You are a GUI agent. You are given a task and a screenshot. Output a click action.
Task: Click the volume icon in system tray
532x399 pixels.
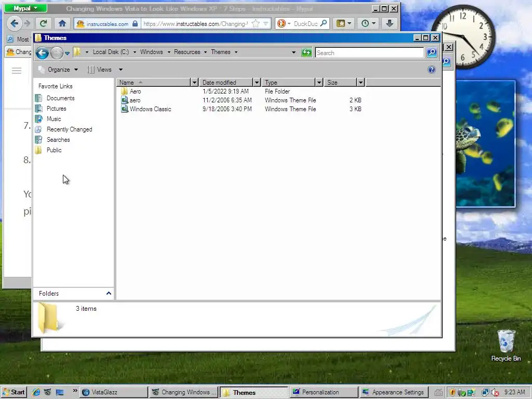(x=495, y=393)
